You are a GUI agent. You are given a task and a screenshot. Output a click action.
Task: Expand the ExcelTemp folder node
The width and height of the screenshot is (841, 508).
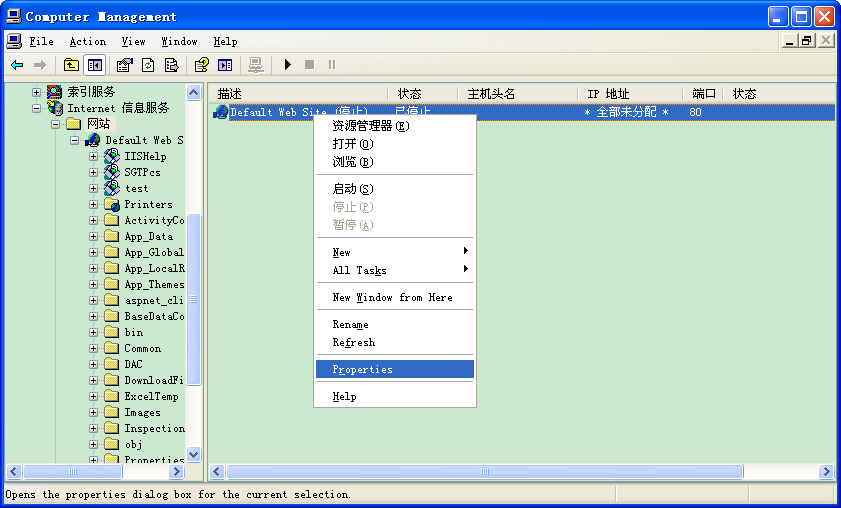click(94, 397)
